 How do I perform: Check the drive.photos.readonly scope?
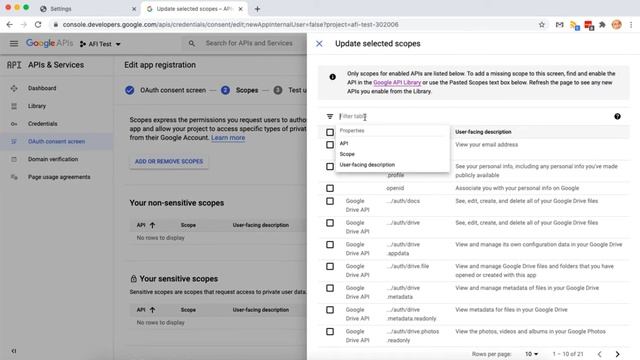[x=330, y=332]
